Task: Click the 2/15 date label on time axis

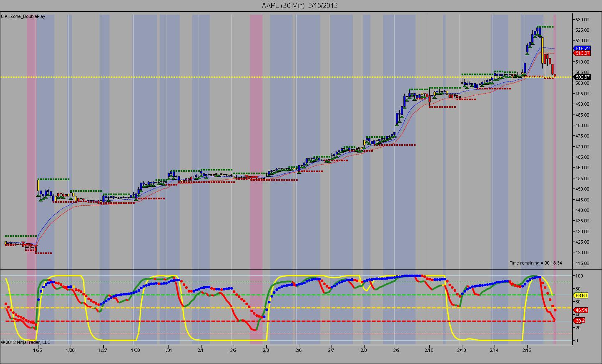Action: (x=527, y=350)
